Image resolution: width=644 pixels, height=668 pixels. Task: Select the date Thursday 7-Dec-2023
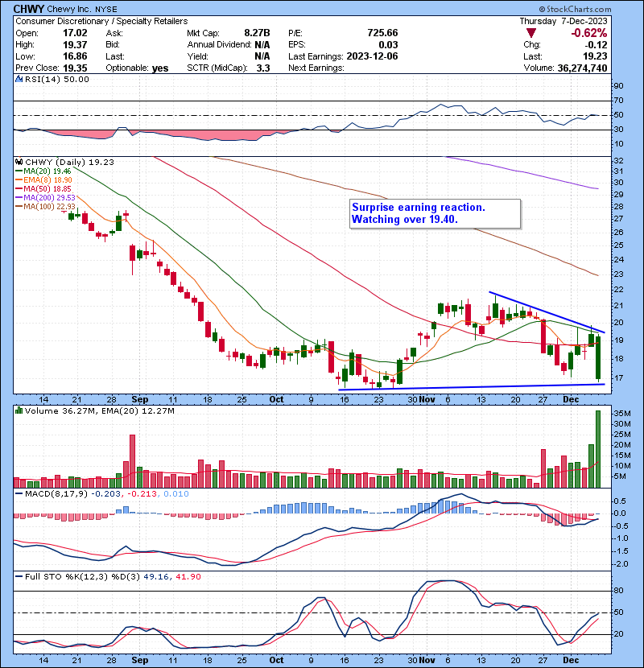(563, 21)
